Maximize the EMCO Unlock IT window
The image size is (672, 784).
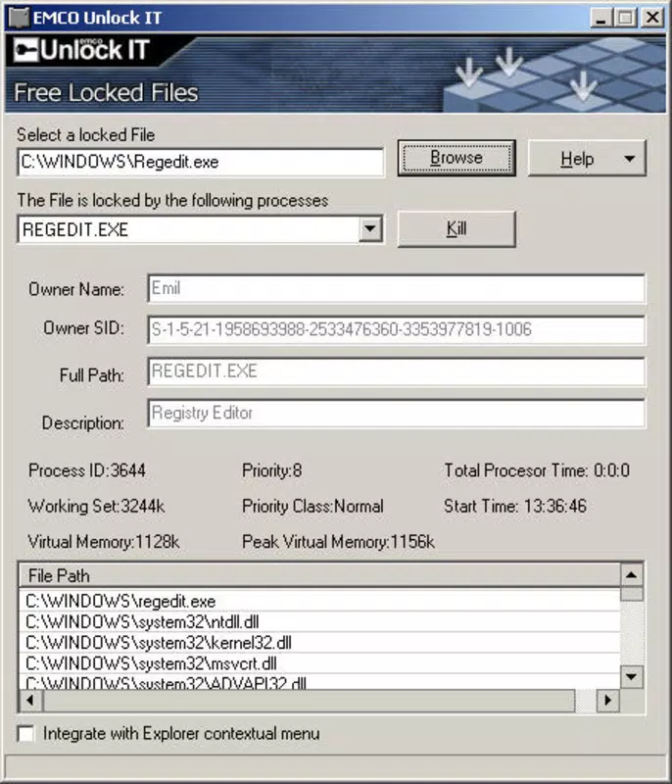point(626,18)
